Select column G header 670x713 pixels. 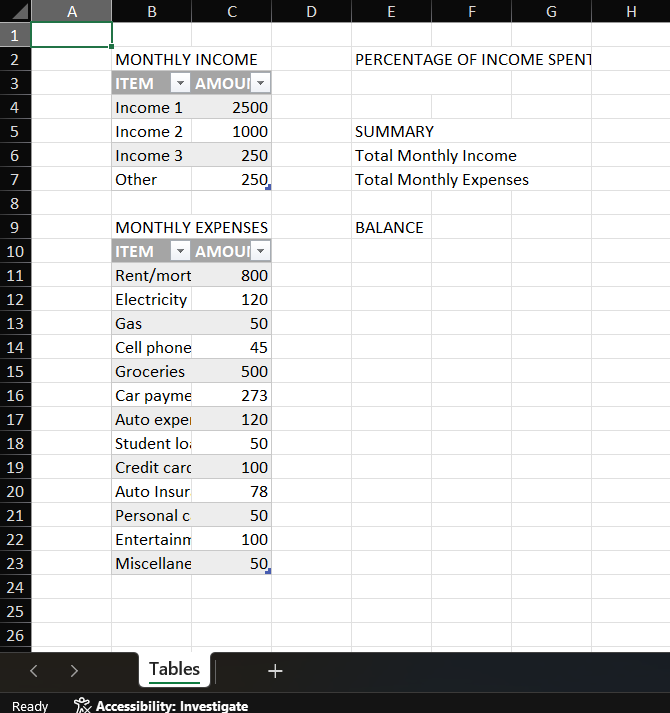tap(552, 11)
